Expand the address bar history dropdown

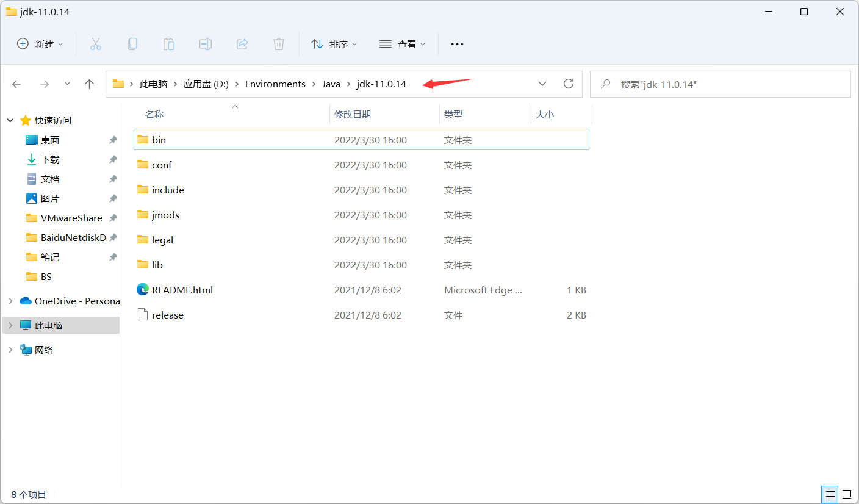(542, 84)
